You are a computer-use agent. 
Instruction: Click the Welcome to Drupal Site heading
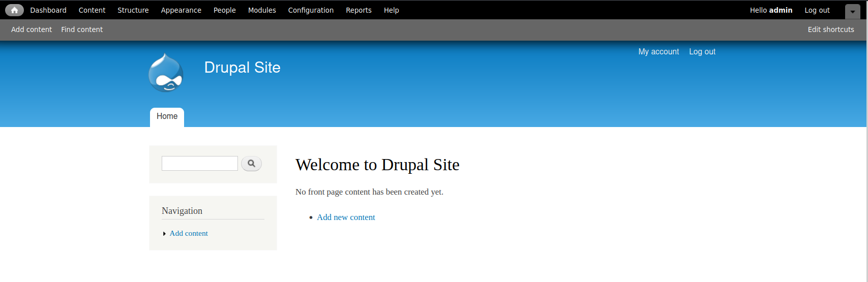pyautogui.click(x=377, y=165)
